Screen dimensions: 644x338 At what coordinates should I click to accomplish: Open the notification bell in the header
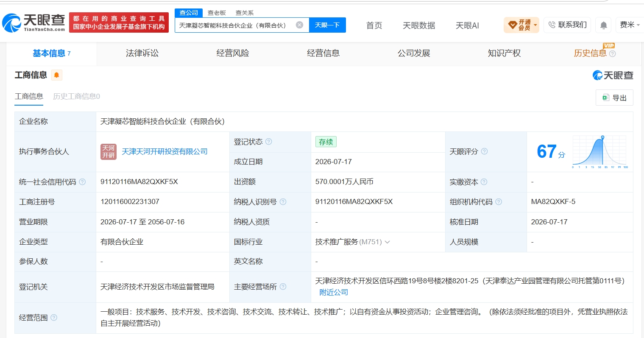click(603, 25)
